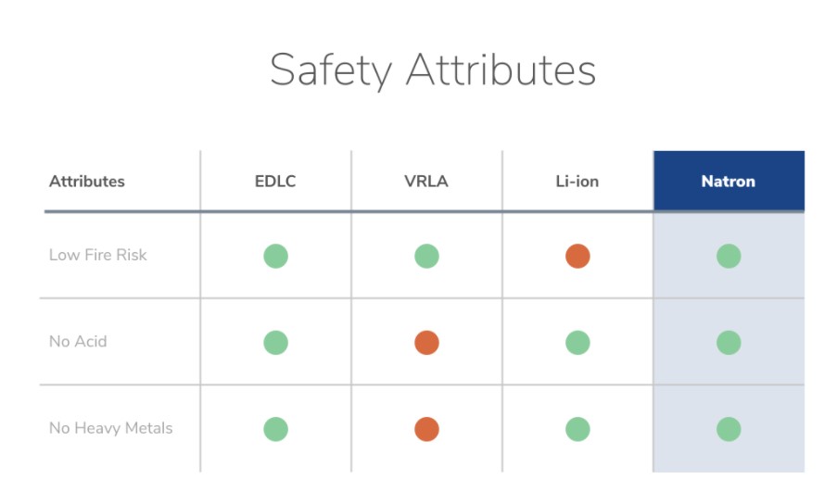The image size is (837, 504).
Task: Select the Natron column header
Action: 729,181
